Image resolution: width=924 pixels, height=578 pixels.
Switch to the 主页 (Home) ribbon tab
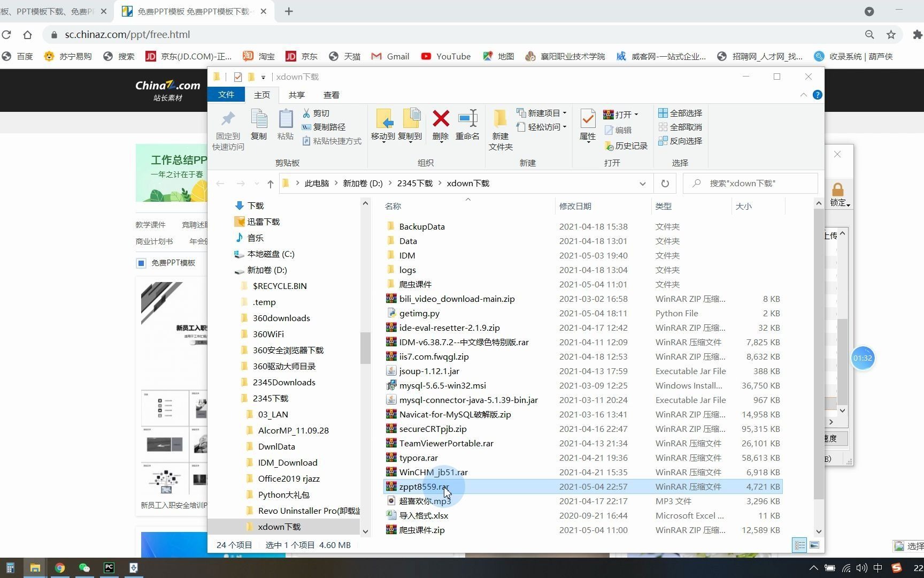(262, 95)
